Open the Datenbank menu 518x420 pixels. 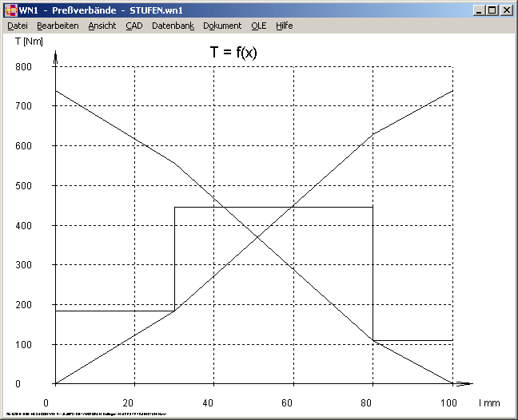click(173, 26)
